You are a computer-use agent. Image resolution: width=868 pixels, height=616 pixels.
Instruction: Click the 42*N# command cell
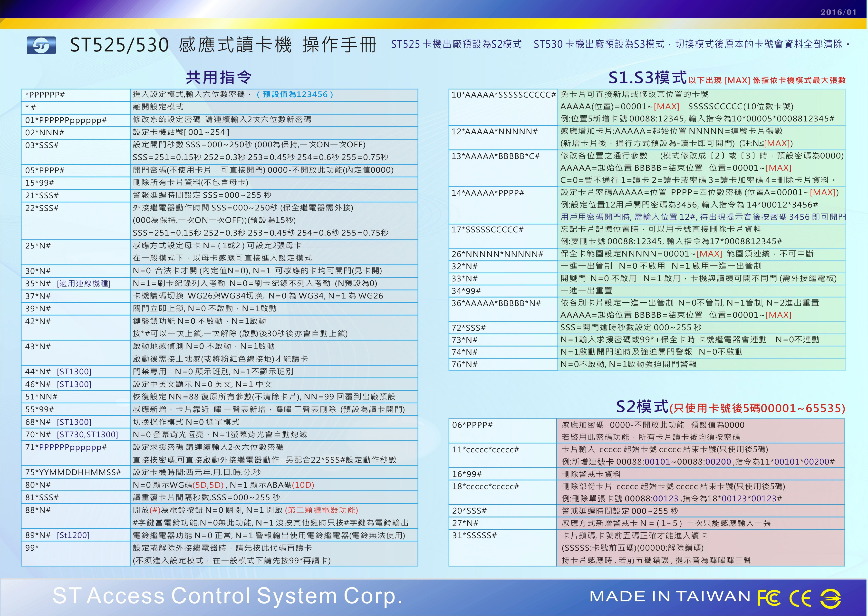(76, 327)
